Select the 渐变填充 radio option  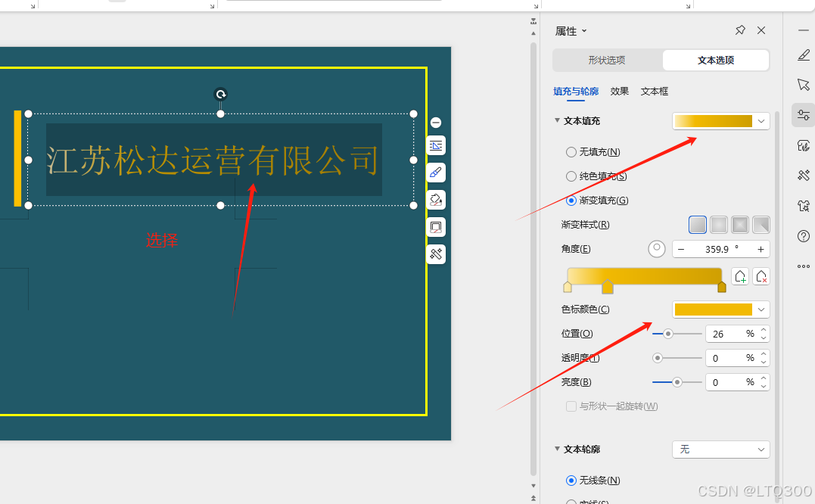(571, 200)
